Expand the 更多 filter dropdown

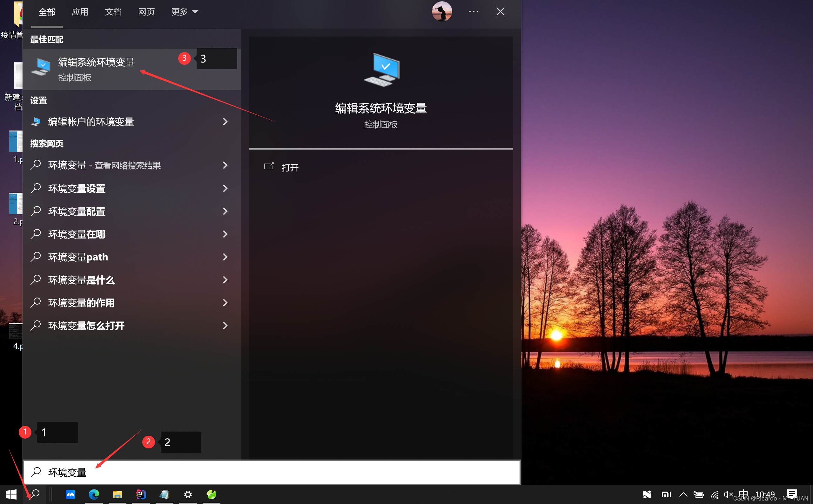(x=184, y=12)
